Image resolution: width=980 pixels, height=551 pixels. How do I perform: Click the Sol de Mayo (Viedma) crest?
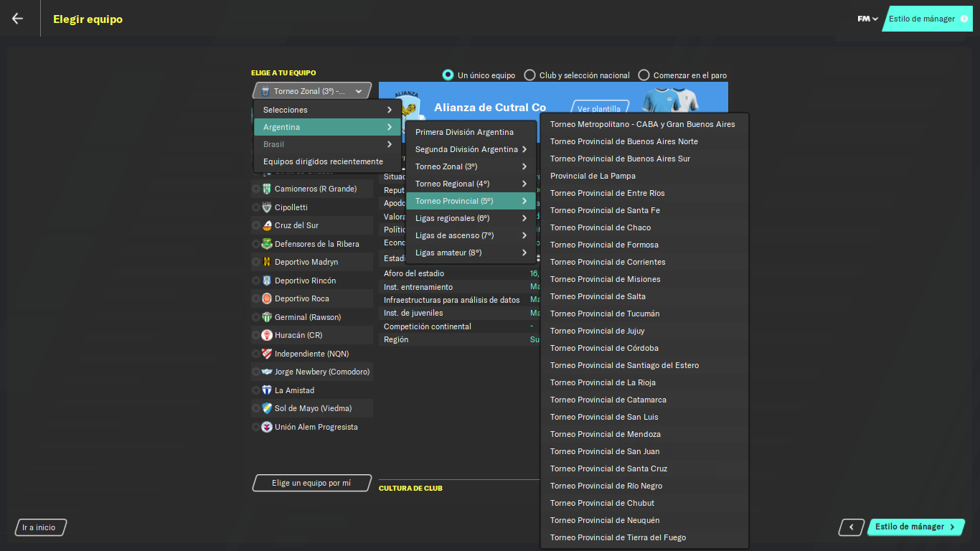(267, 408)
